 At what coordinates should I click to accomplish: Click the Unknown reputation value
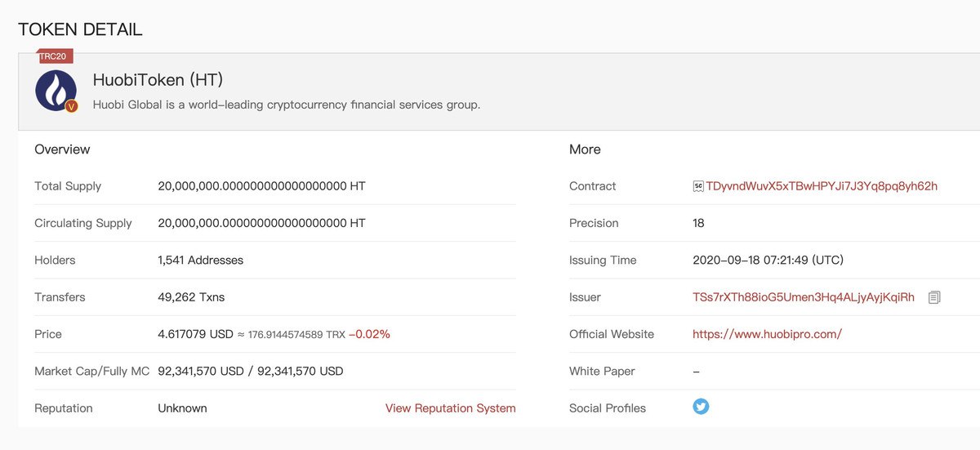(182, 408)
